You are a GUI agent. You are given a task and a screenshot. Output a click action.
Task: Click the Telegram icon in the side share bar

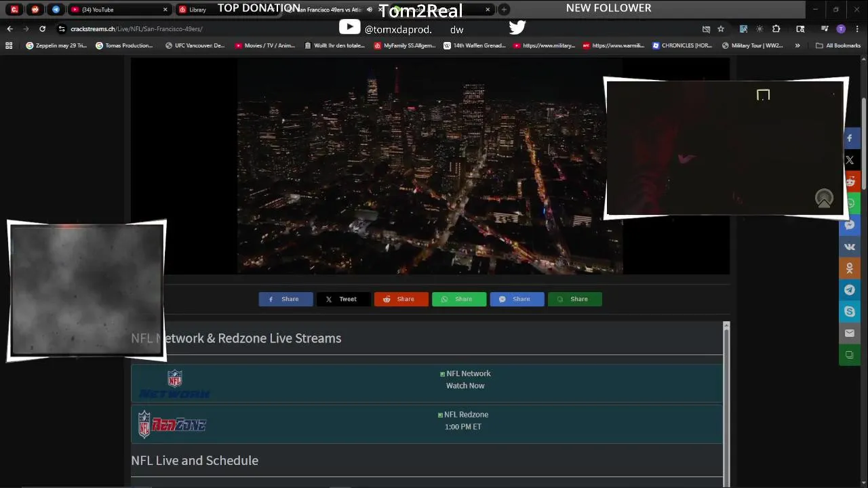tap(850, 290)
